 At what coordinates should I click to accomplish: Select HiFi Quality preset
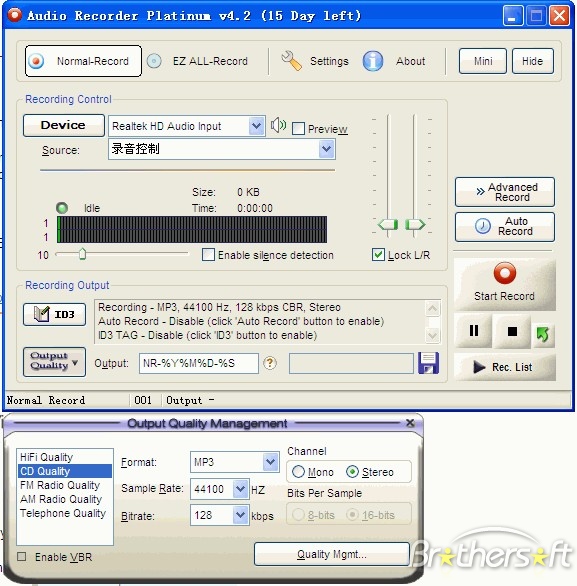tap(65, 457)
